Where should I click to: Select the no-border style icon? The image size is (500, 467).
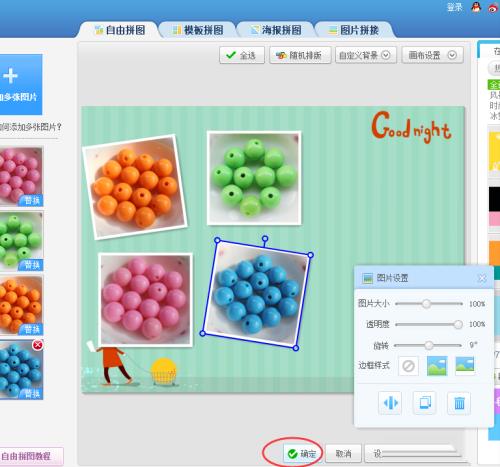[x=408, y=366]
